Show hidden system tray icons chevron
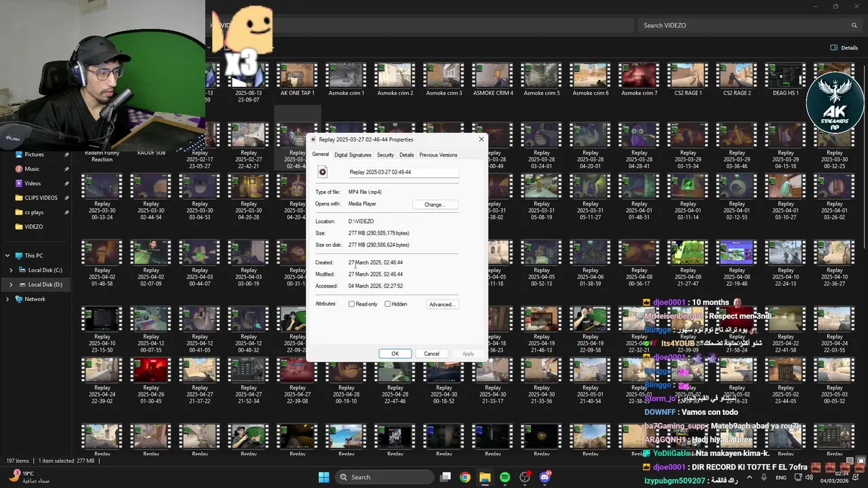This screenshot has width=868, height=488. pyautogui.click(x=749, y=477)
